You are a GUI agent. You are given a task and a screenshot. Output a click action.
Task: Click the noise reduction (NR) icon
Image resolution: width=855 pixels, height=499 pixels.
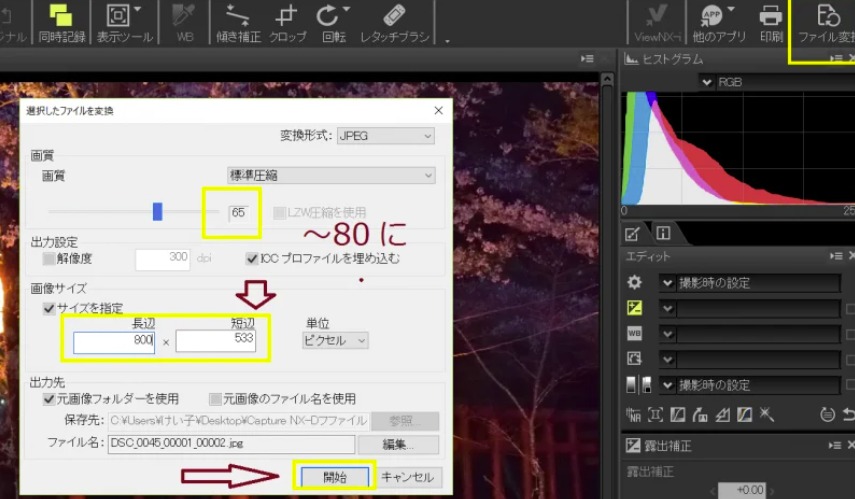tap(633, 413)
